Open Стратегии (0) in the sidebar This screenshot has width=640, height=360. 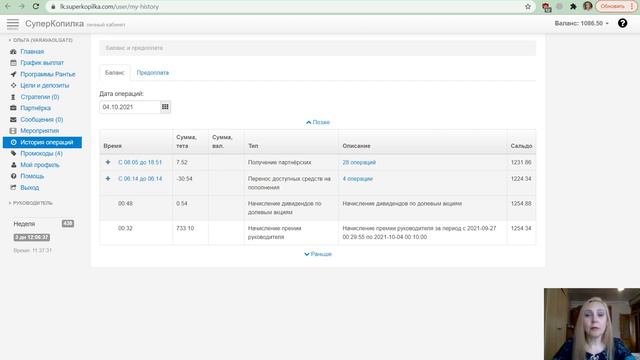[x=40, y=97]
